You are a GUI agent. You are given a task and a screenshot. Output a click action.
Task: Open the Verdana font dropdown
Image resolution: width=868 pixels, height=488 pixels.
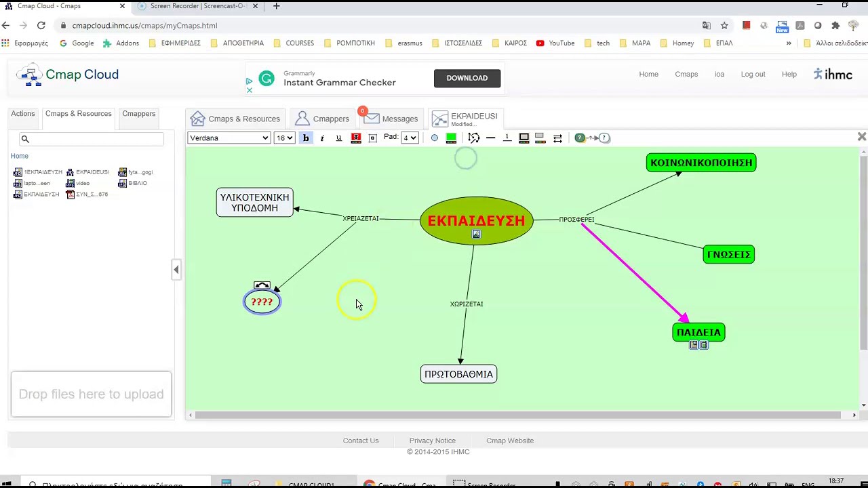pyautogui.click(x=229, y=138)
